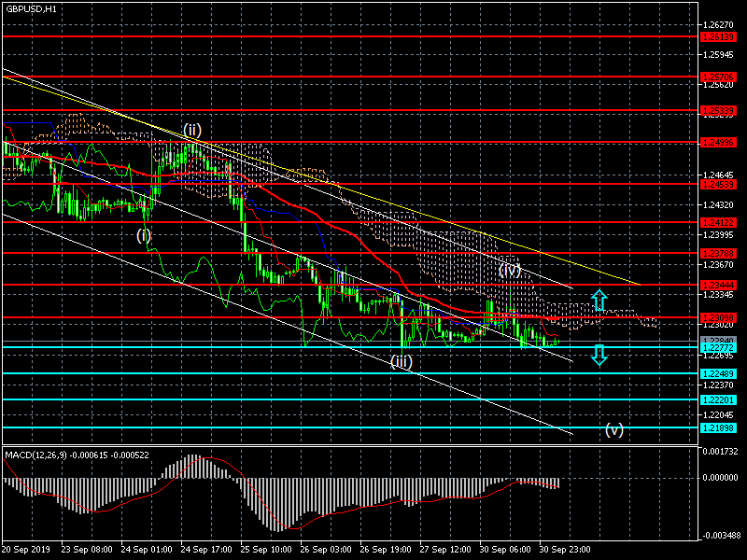Click the 1.23670 price scale value

(x=719, y=265)
